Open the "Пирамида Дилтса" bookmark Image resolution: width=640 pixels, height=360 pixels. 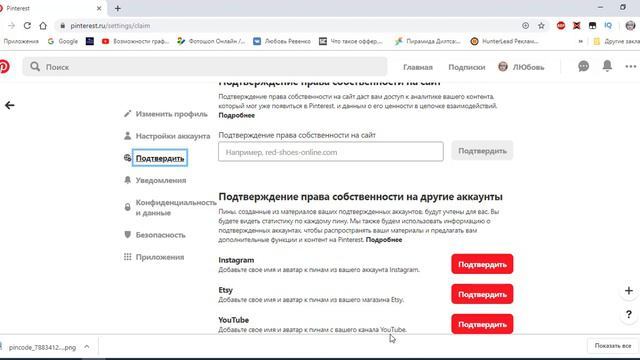[427, 41]
